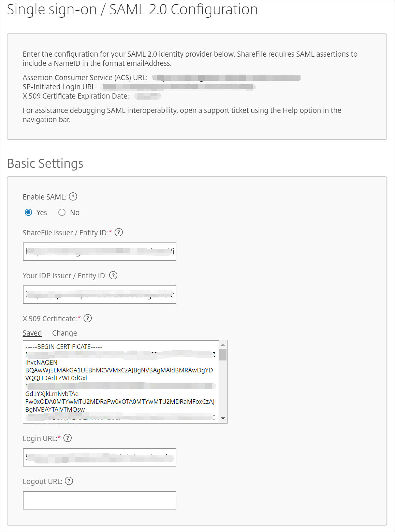Open the Logout URL help tooltip icon
The width and height of the screenshot is (395, 532).
point(69,481)
